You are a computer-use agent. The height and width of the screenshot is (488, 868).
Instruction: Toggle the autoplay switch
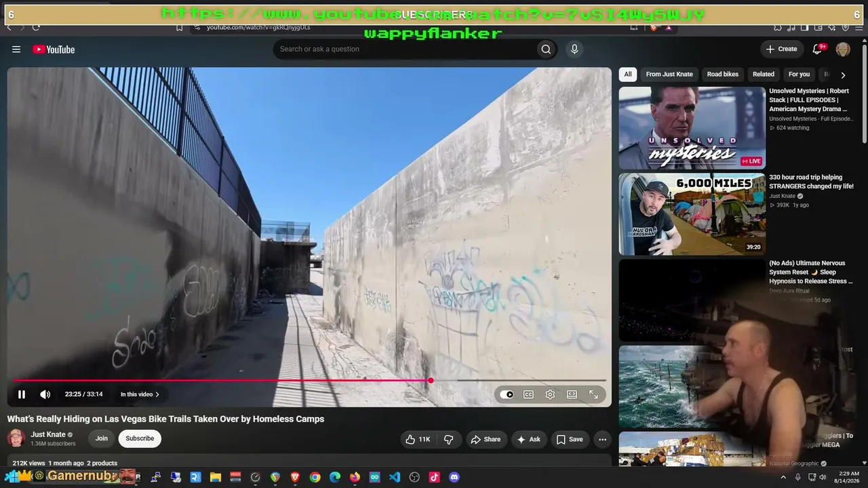507,394
